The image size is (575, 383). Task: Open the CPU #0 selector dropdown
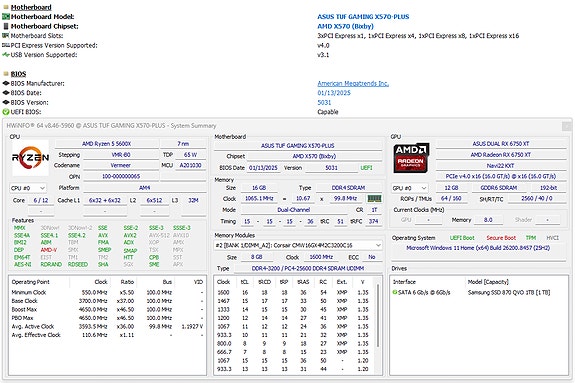pos(28,188)
